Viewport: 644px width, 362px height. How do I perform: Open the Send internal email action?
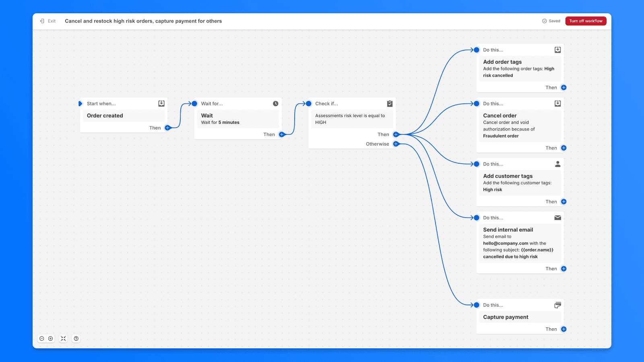coord(520,243)
